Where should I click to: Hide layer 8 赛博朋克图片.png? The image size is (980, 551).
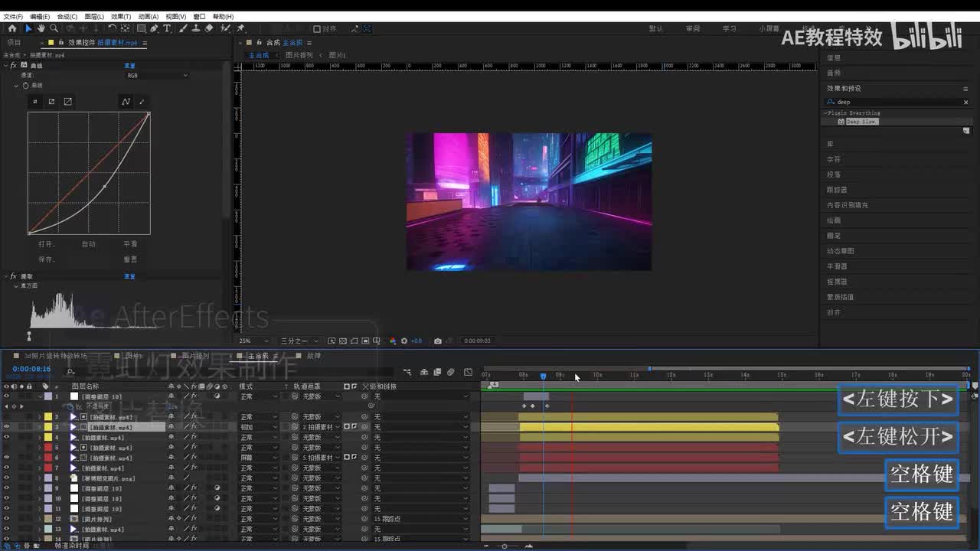click(x=6, y=478)
